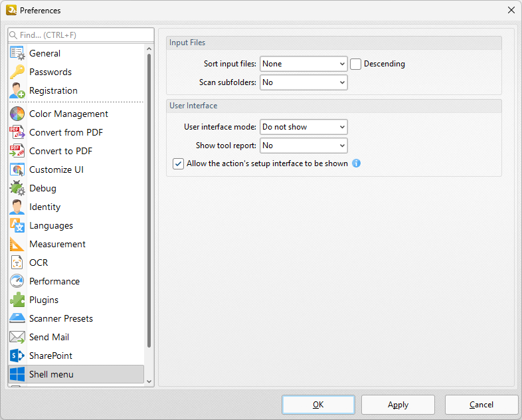Click the Plugins puzzle piece icon
522x420 pixels.
pyautogui.click(x=17, y=300)
